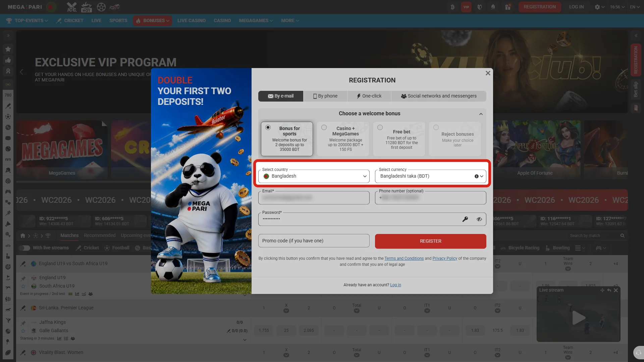Image resolution: width=644 pixels, height=362 pixels.
Task: Open the Select country dropdown
Action: pos(314,176)
